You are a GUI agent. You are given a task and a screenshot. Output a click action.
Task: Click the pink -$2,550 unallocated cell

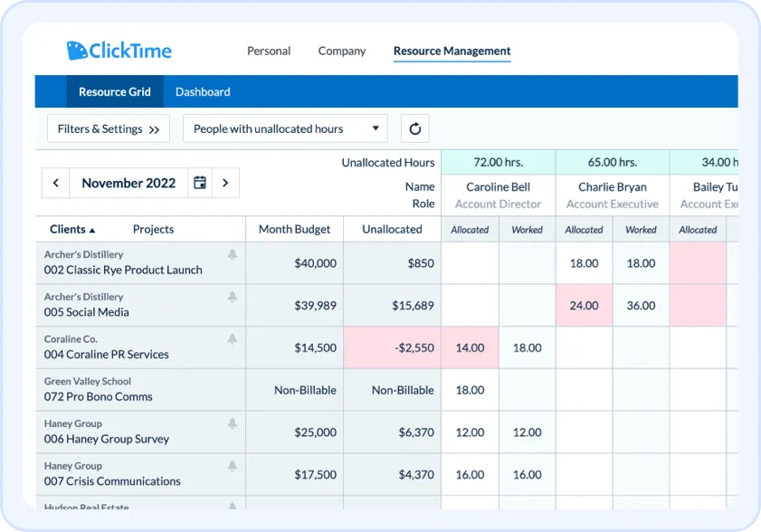pyautogui.click(x=392, y=347)
